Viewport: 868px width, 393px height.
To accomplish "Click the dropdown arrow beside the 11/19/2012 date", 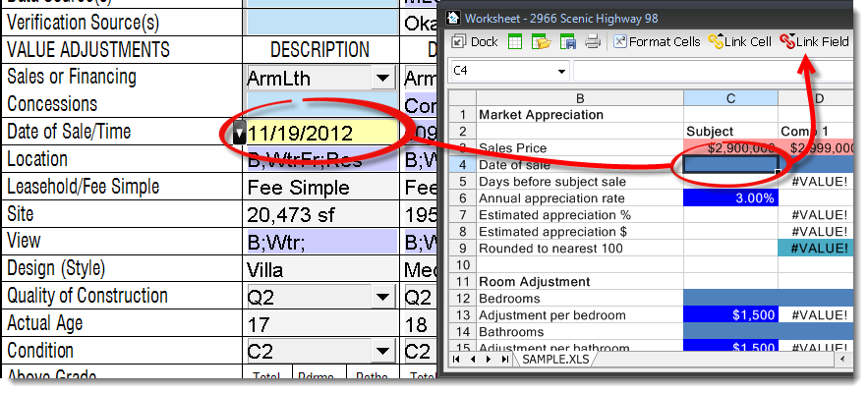I will pyautogui.click(x=239, y=133).
